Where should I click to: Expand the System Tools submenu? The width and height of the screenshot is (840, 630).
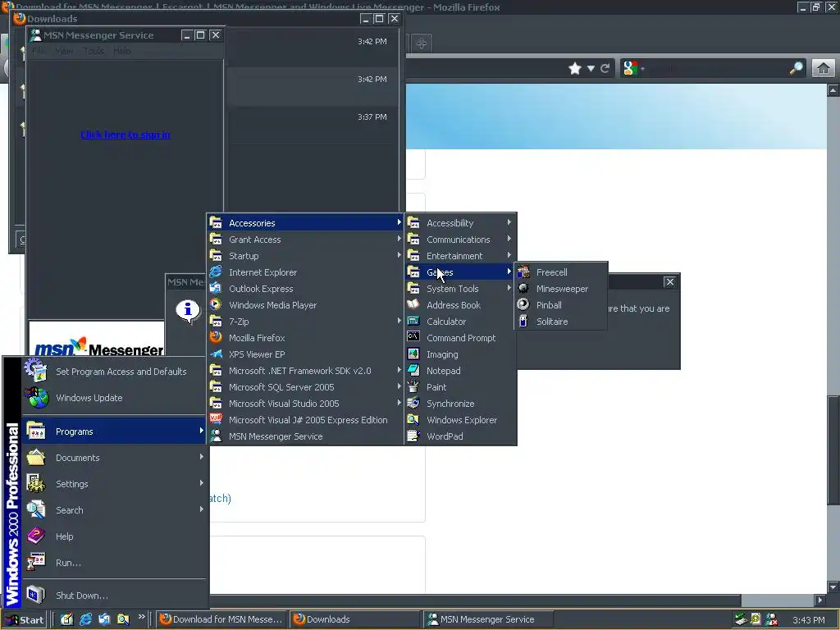[x=461, y=289]
